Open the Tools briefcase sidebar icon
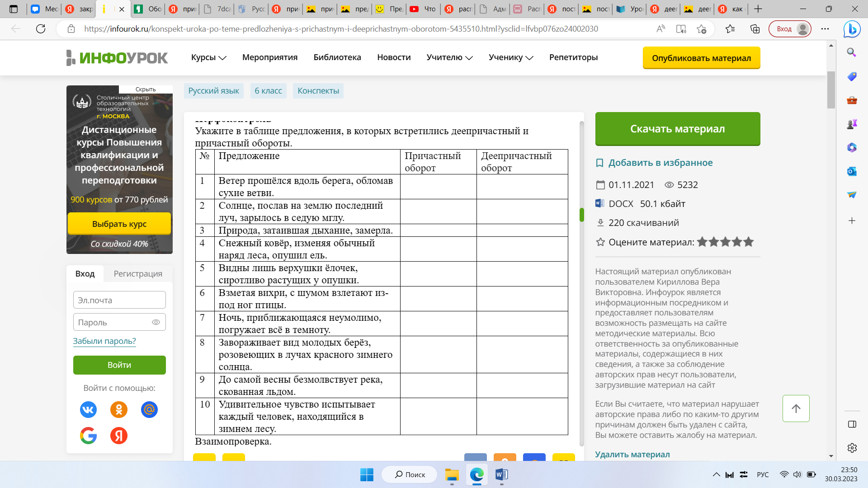Image resolution: width=868 pixels, height=488 pixels. coord(852,100)
